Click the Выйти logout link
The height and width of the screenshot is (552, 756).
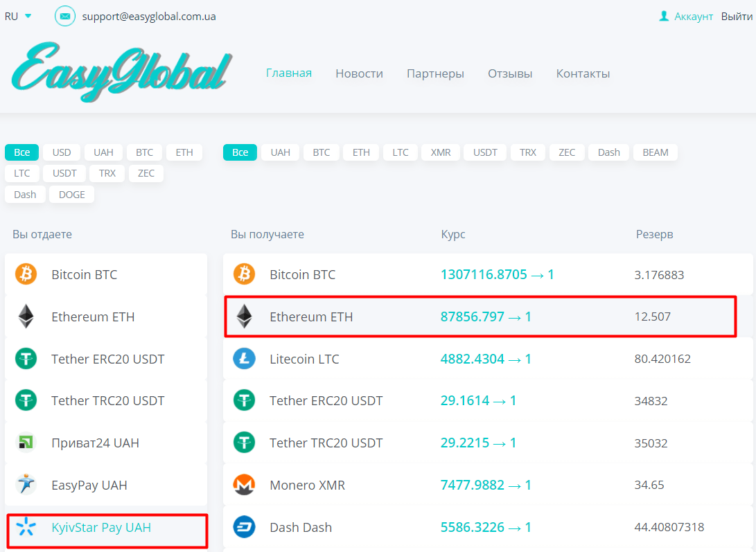pyautogui.click(x=737, y=16)
